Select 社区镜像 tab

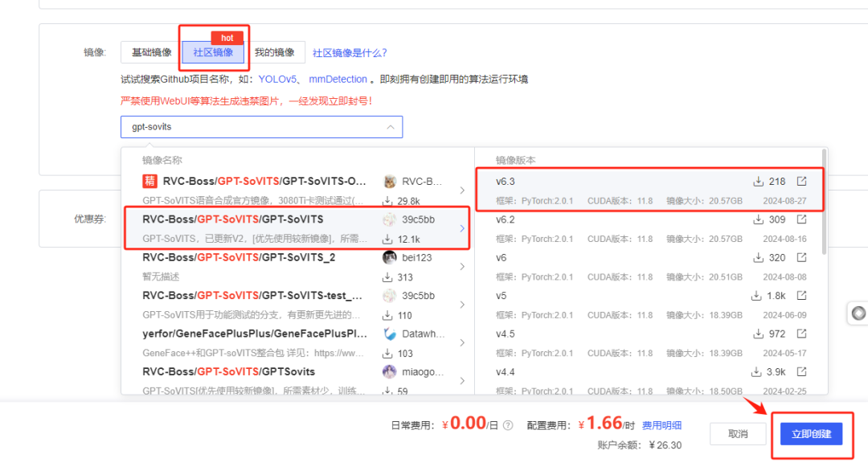[x=213, y=52]
